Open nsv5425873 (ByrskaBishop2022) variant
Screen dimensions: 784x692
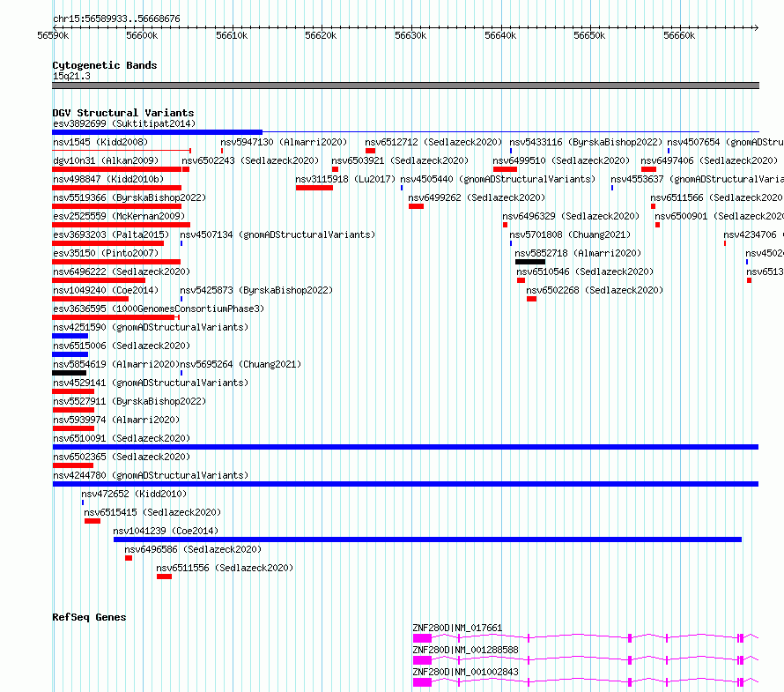(256, 290)
